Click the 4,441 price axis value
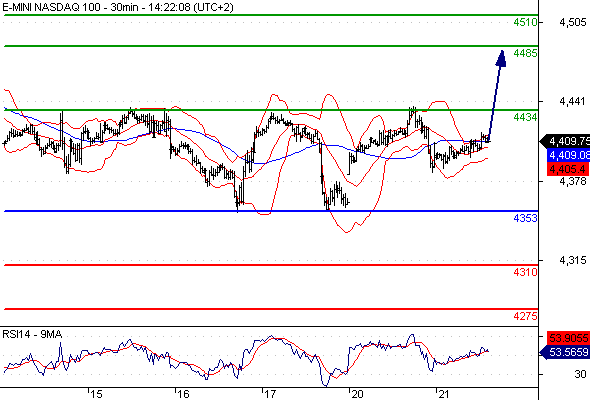The height and width of the screenshot is (400, 590). [x=573, y=101]
